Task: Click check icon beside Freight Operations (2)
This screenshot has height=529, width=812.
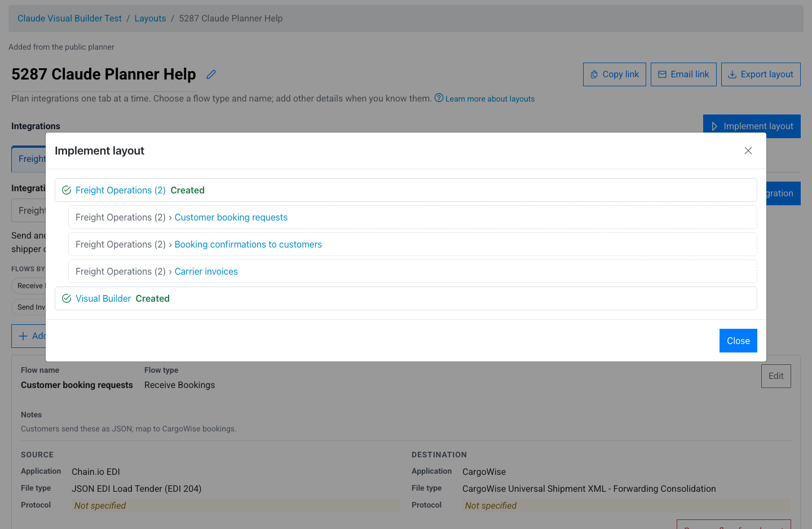Action: click(67, 190)
